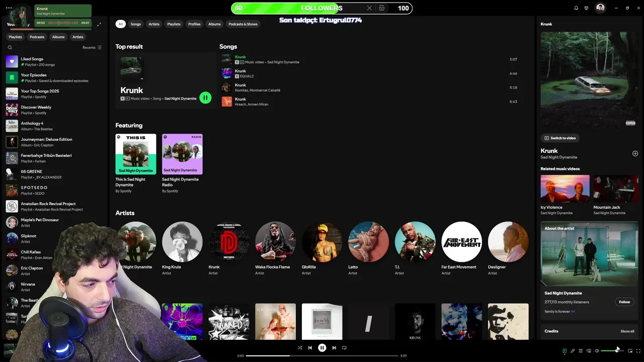Open the user profile avatar menu

click(x=600, y=8)
